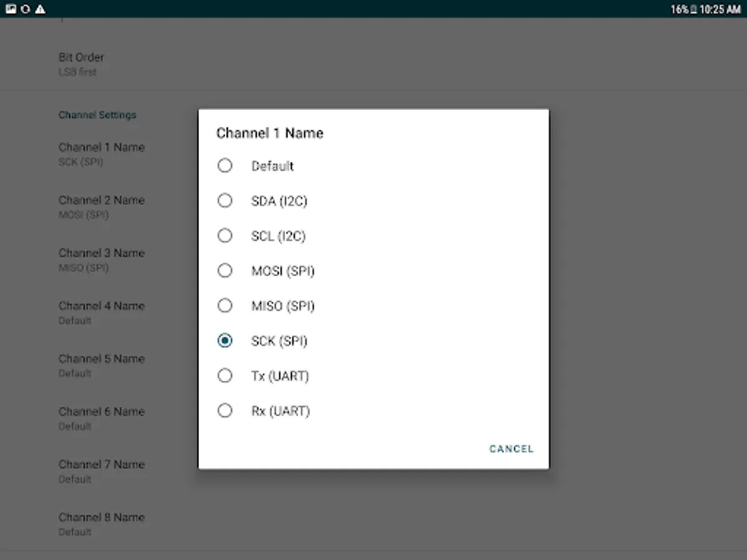Screen dimensions: 747x560
Task: Open Channel 3 Name setting
Action: coord(101,259)
